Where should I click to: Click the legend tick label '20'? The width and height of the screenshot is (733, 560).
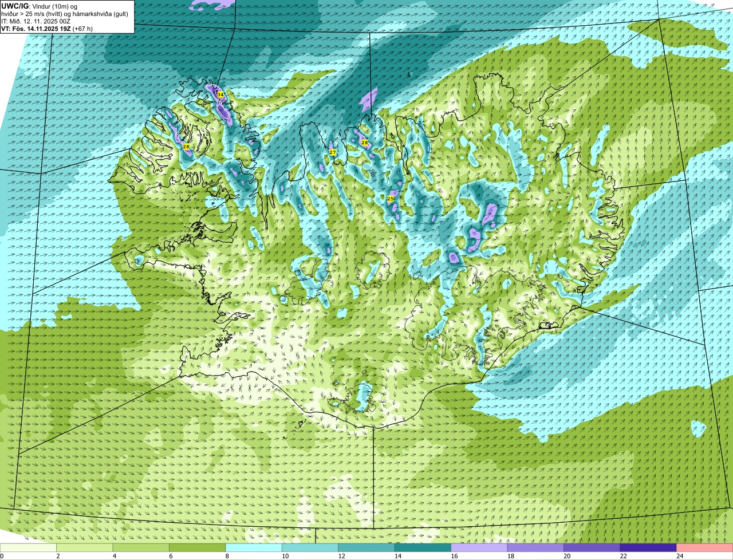[567, 556]
